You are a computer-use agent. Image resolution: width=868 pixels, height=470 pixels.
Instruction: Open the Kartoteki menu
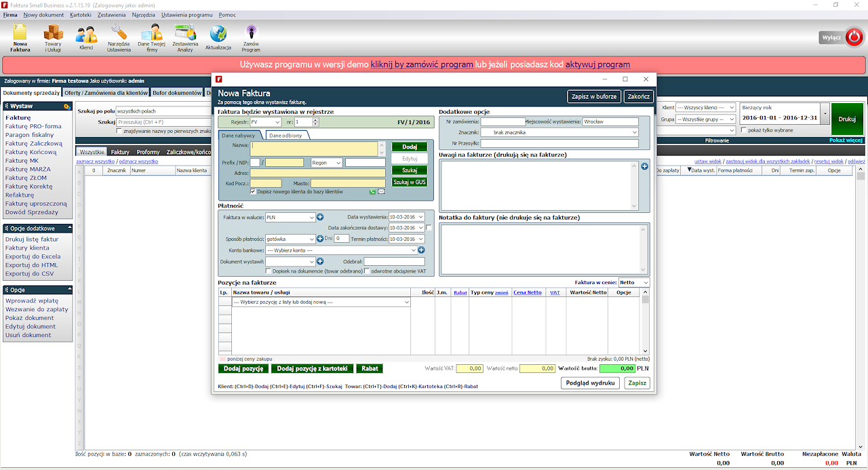(x=80, y=14)
